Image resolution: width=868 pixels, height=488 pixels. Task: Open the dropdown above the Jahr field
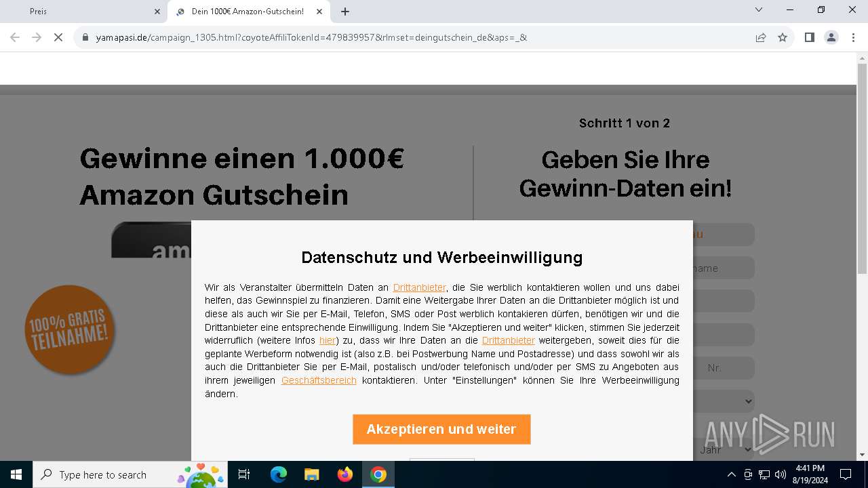coord(724,401)
